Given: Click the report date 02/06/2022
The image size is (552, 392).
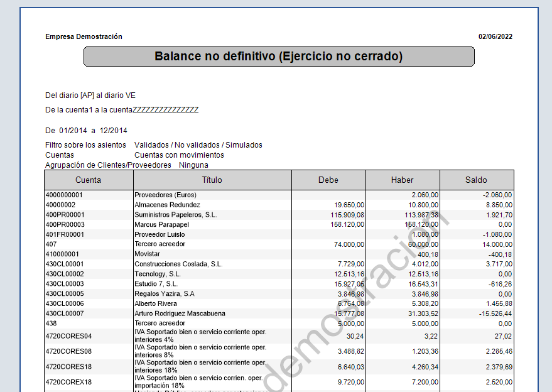Looking at the screenshot, I should pyautogui.click(x=495, y=36).
